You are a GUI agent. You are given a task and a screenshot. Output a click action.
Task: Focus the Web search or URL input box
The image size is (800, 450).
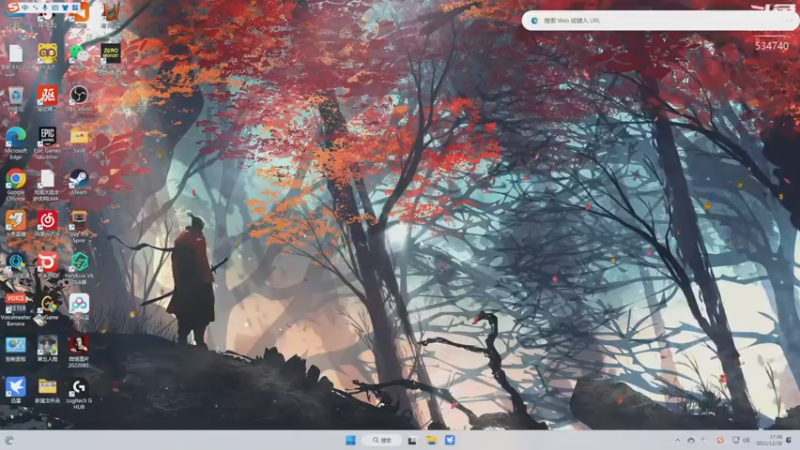660,20
